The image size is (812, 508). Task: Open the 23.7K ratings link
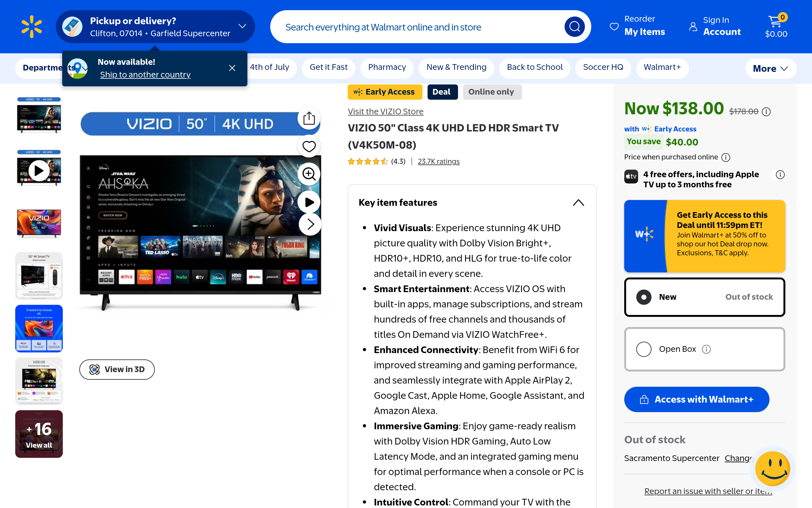[439, 162]
